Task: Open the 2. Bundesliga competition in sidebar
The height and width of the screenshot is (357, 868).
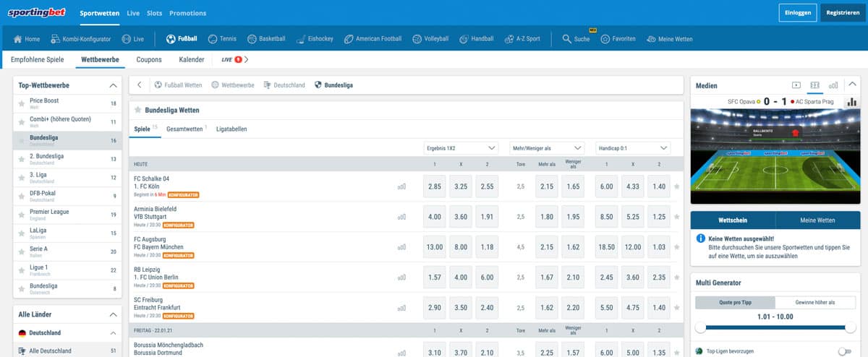Action: pyautogui.click(x=67, y=159)
